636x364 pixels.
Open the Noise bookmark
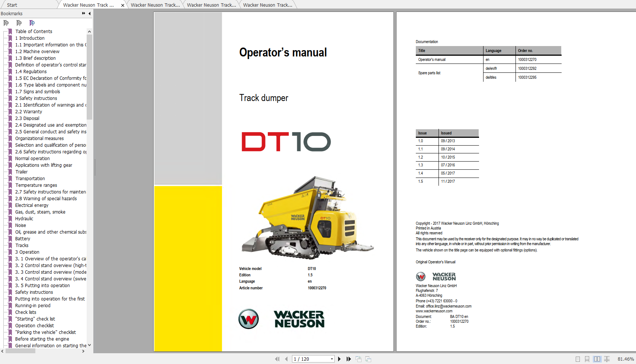pyautogui.click(x=20, y=225)
